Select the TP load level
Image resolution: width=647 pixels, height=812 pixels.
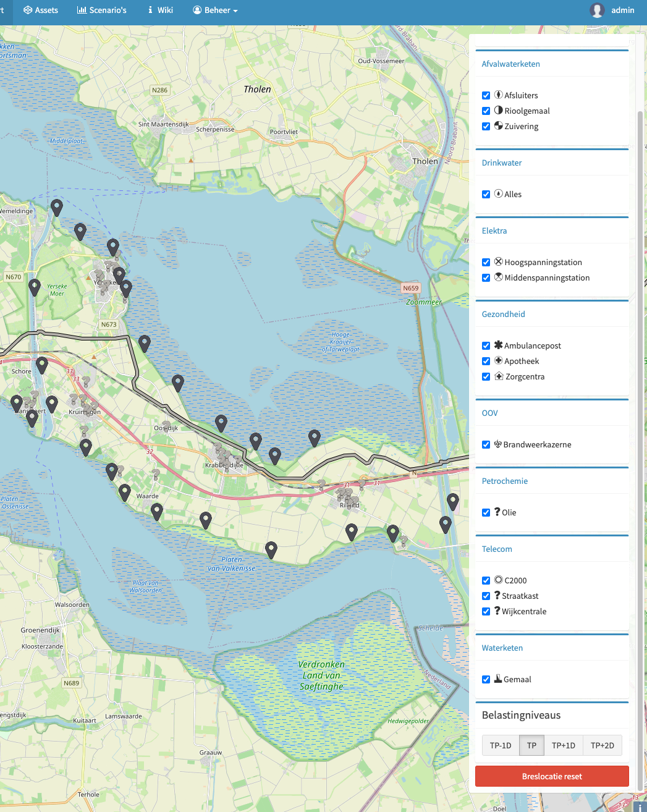(x=531, y=745)
